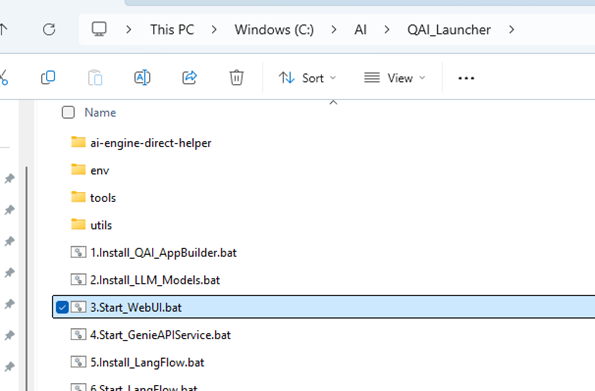Select 2.Install_LLM_Models.bat file name
The height and width of the screenshot is (391, 595).
(x=155, y=280)
